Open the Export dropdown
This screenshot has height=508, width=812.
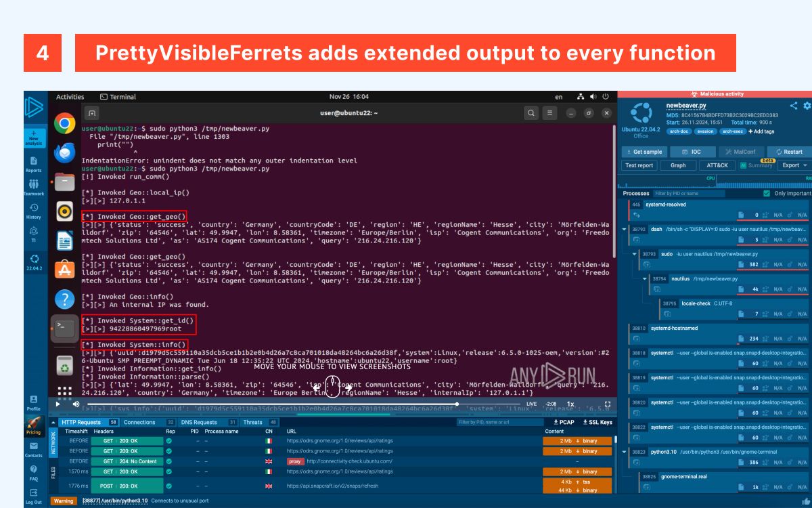pos(794,165)
